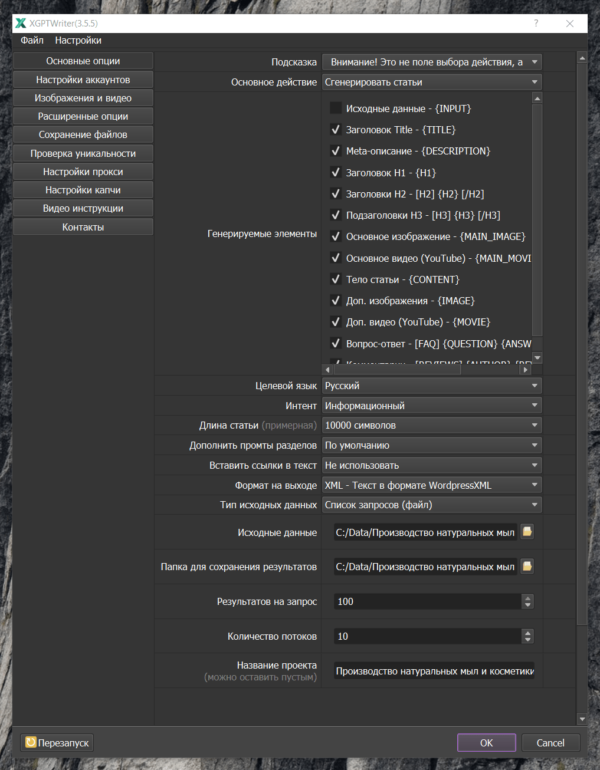The image size is (600, 770).
Task: Decrease Результатов на запрос with down arrow
Action: 528,605
